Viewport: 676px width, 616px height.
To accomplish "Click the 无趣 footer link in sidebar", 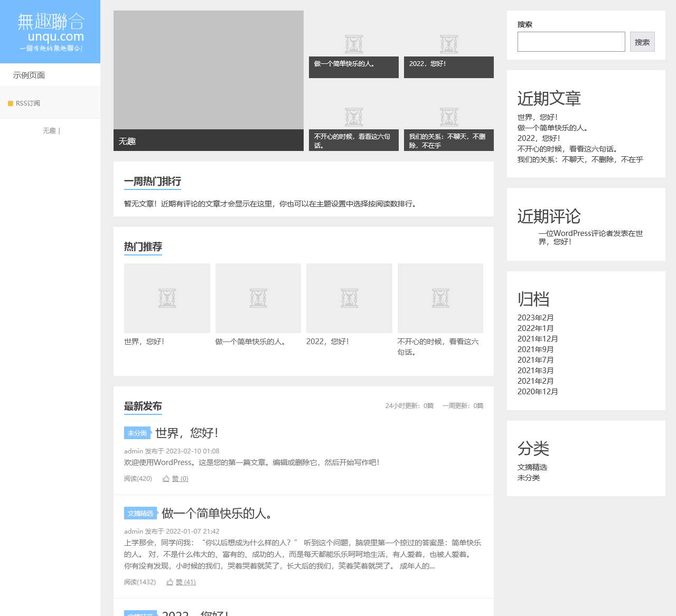I will 49,130.
